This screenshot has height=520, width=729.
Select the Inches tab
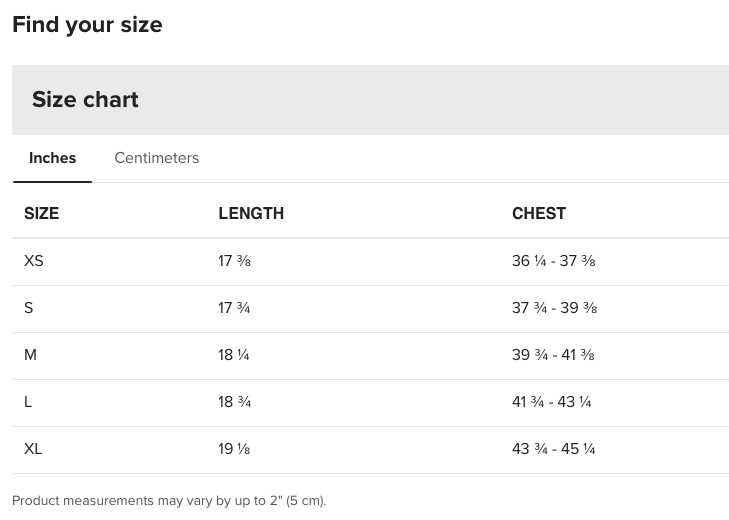pos(52,158)
